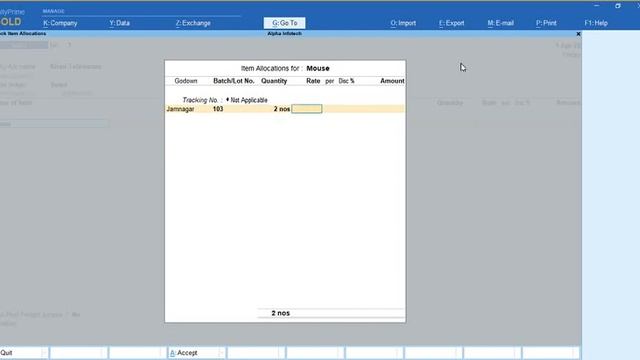Viewport: 640px width, 360px height.
Task: Restore the application window
Action: click(x=618, y=6)
